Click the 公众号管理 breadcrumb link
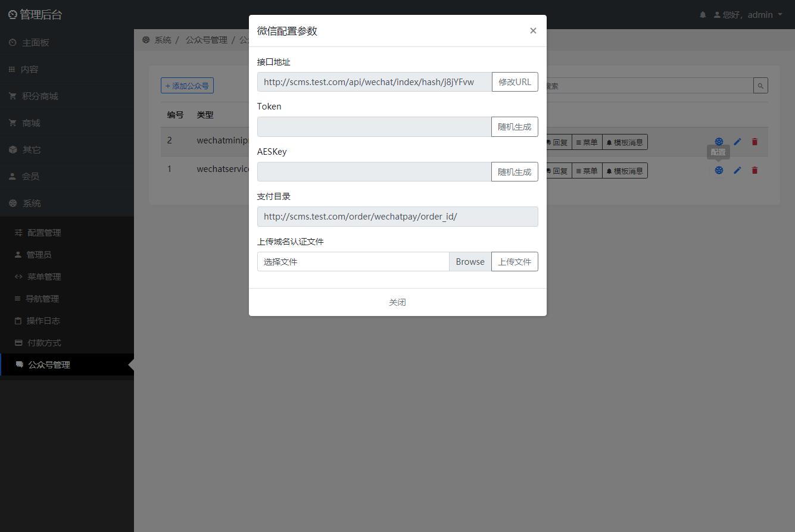This screenshot has width=795, height=532. coord(206,40)
